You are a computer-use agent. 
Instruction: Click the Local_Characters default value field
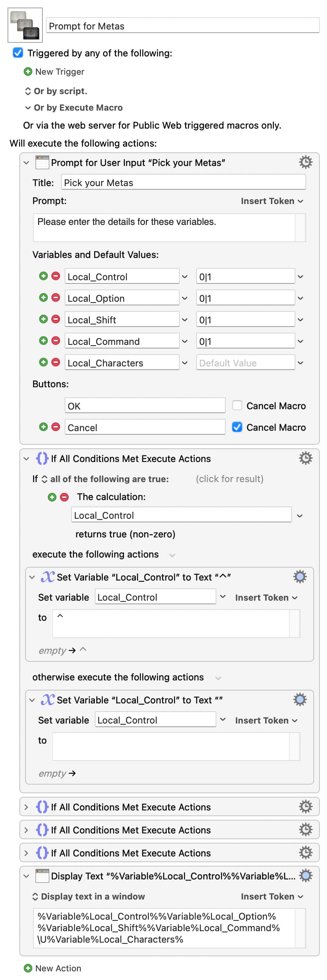point(245,363)
